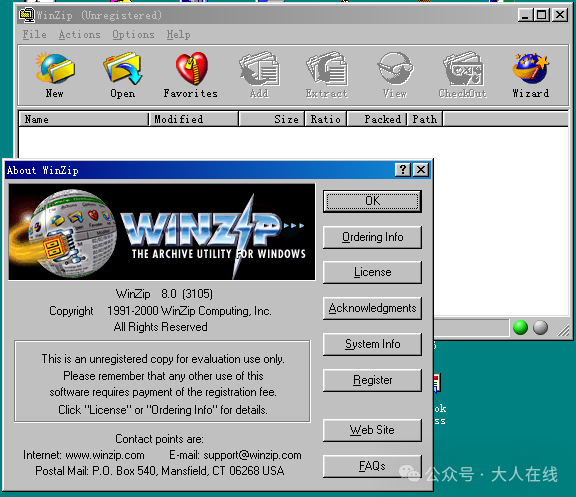
Task: Click the "www.winzip.com" internet address text
Action: coord(105,455)
